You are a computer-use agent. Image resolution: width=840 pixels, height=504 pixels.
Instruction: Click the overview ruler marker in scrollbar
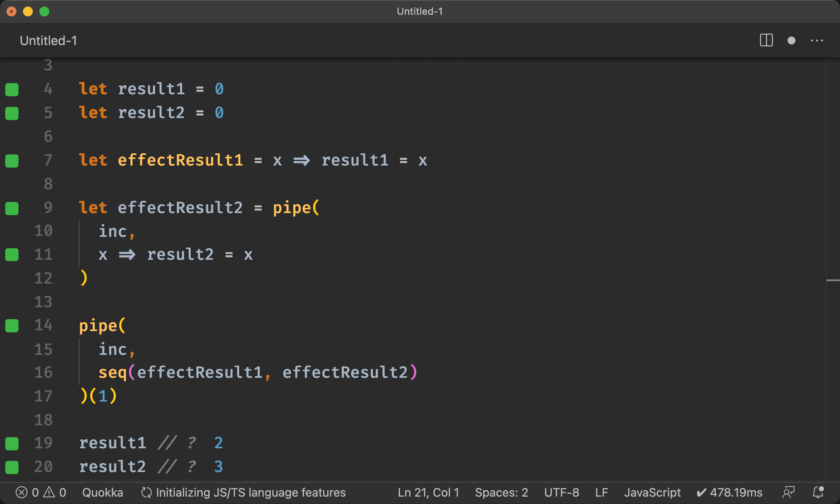833,280
